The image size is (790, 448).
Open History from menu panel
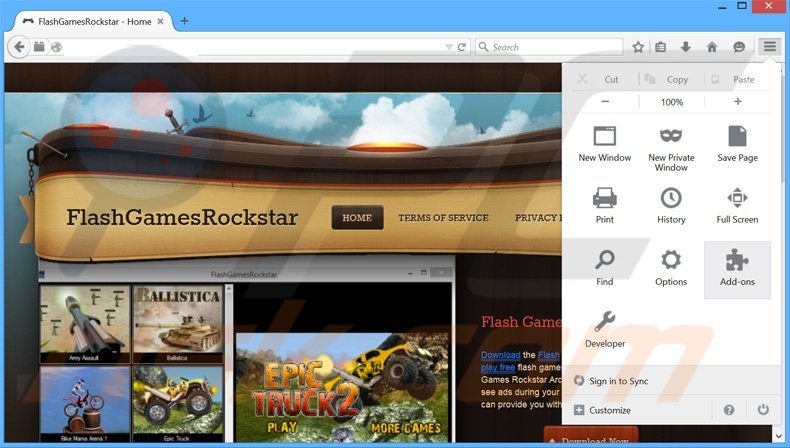coord(671,206)
